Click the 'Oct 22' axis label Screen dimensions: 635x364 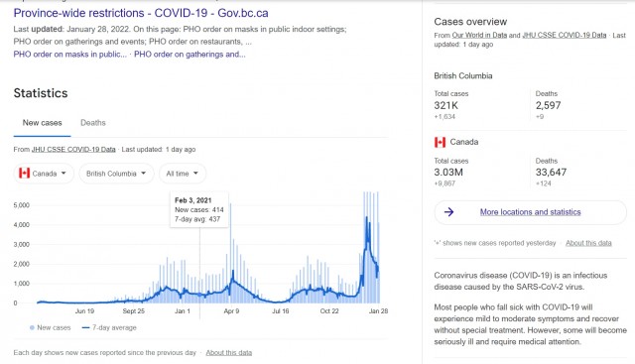point(329,311)
